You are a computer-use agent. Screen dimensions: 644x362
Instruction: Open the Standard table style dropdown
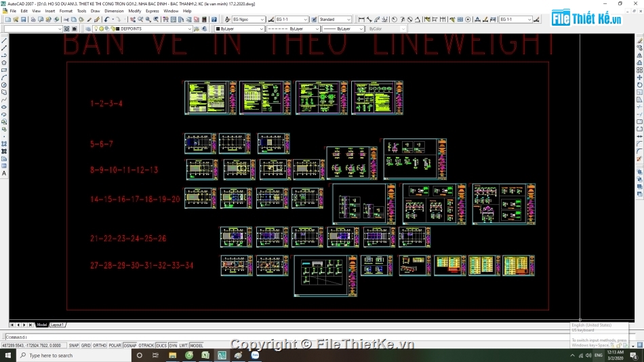[x=335, y=19]
